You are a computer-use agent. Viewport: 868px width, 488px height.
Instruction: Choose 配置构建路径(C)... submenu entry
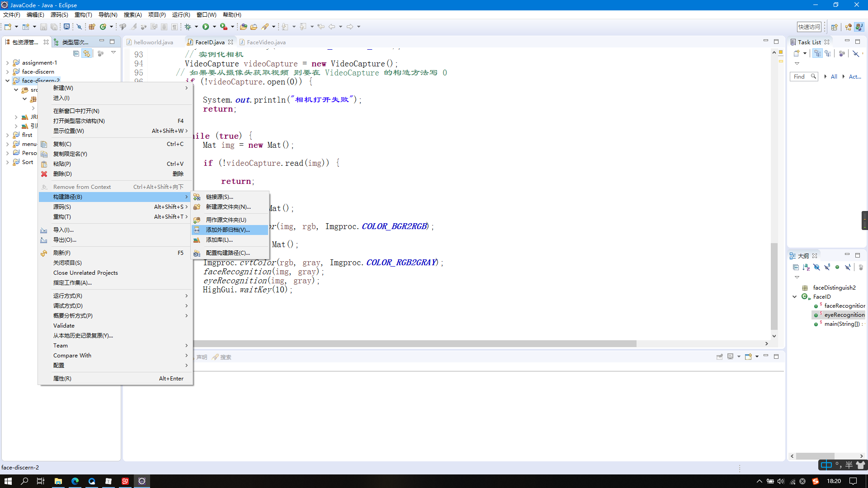pyautogui.click(x=230, y=253)
